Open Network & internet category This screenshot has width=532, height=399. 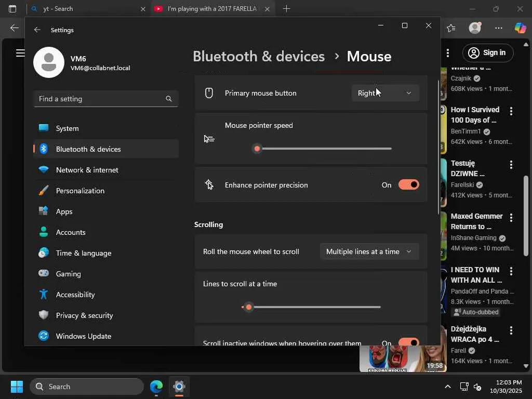106,170
